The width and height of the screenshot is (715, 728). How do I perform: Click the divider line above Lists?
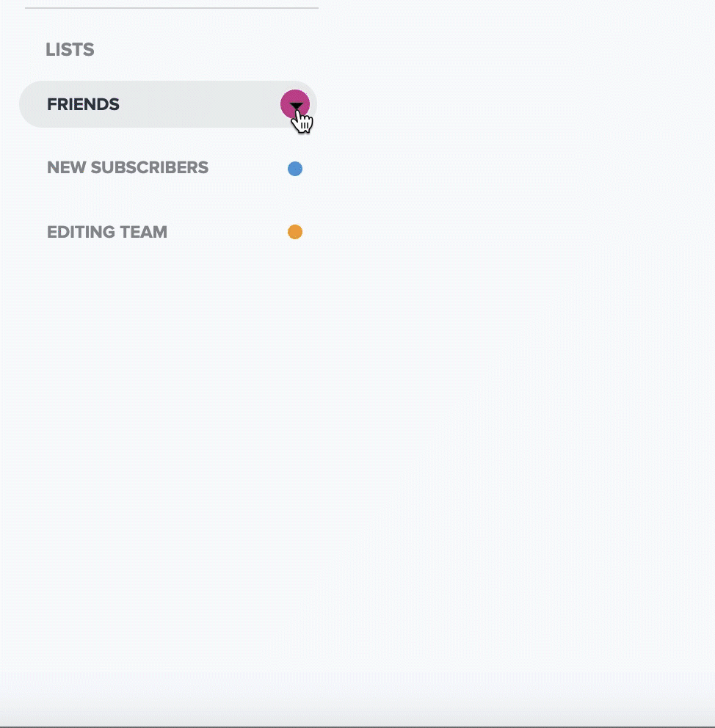[x=171, y=8]
